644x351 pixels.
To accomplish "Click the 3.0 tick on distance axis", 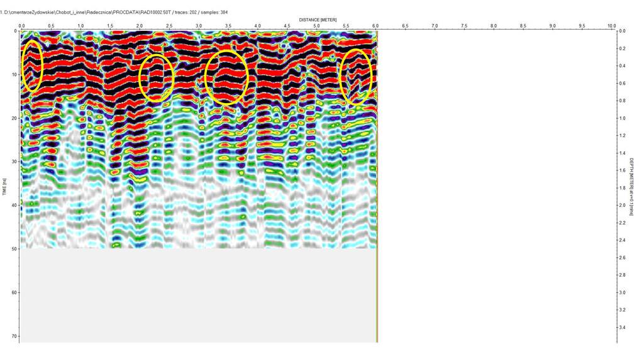I will (199, 26).
